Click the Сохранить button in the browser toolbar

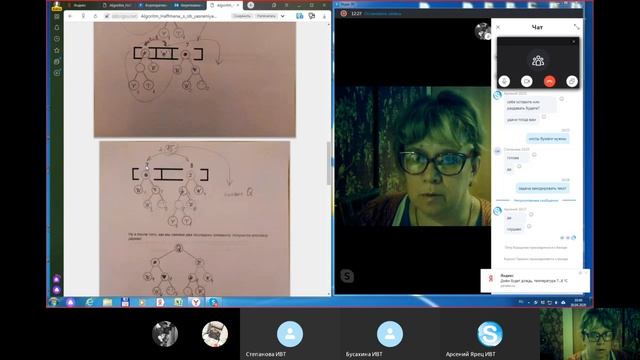click(242, 16)
